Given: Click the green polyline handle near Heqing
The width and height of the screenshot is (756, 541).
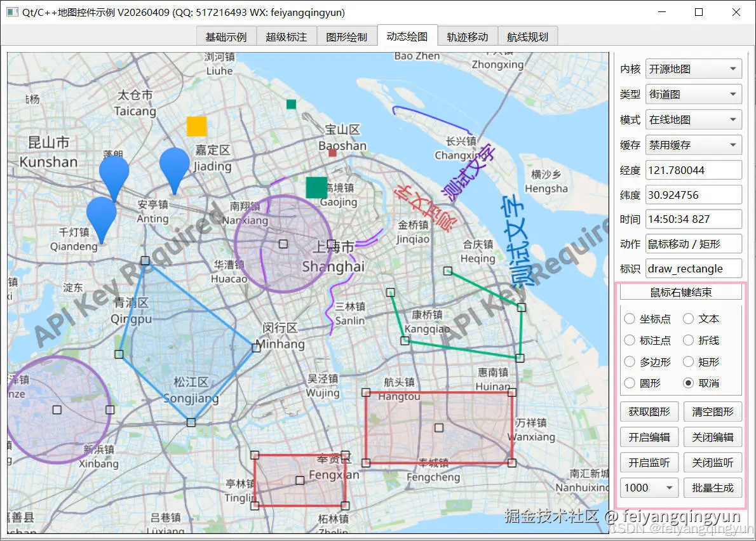Looking at the screenshot, I should click(x=448, y=271).
